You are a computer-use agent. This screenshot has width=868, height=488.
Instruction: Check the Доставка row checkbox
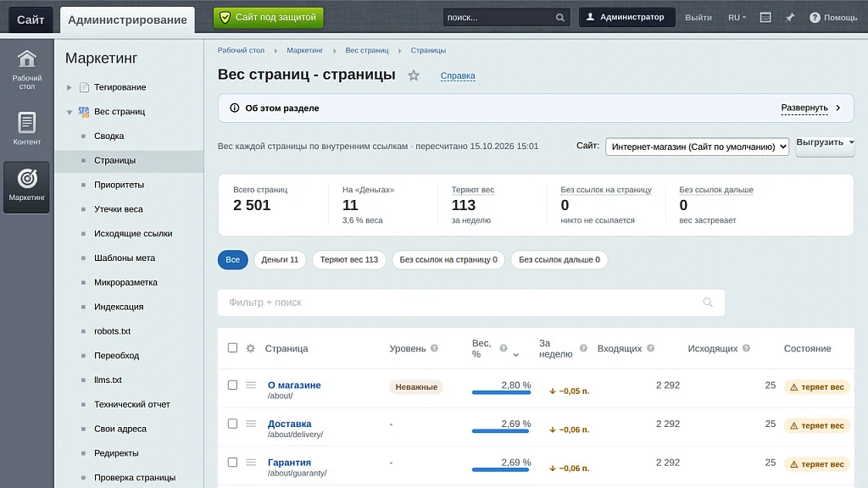(232, 424)
